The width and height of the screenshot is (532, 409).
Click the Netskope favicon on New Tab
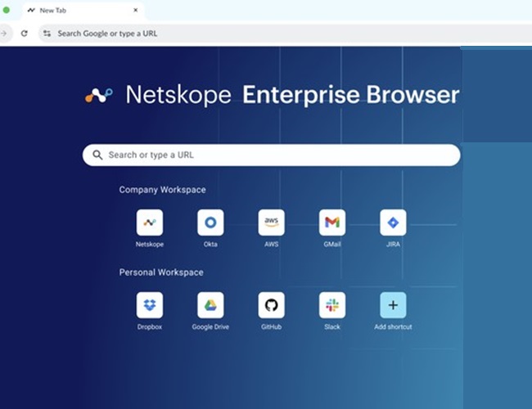[x=31, y=10]
